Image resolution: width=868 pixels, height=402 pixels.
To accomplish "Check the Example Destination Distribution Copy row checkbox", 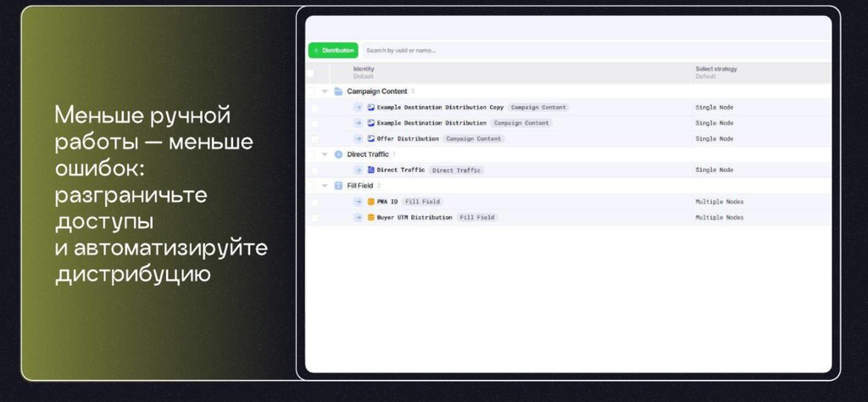I will [x=314, y=108].
